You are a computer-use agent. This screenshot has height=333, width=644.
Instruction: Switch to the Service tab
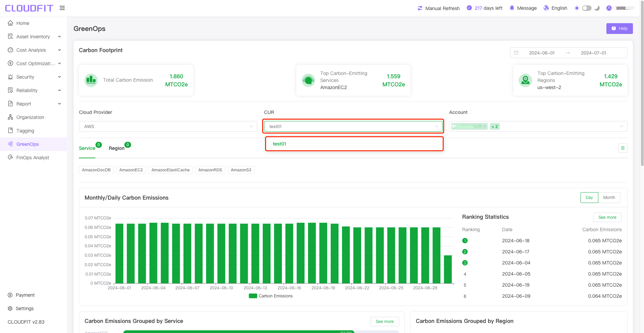(x=87, y=148)
